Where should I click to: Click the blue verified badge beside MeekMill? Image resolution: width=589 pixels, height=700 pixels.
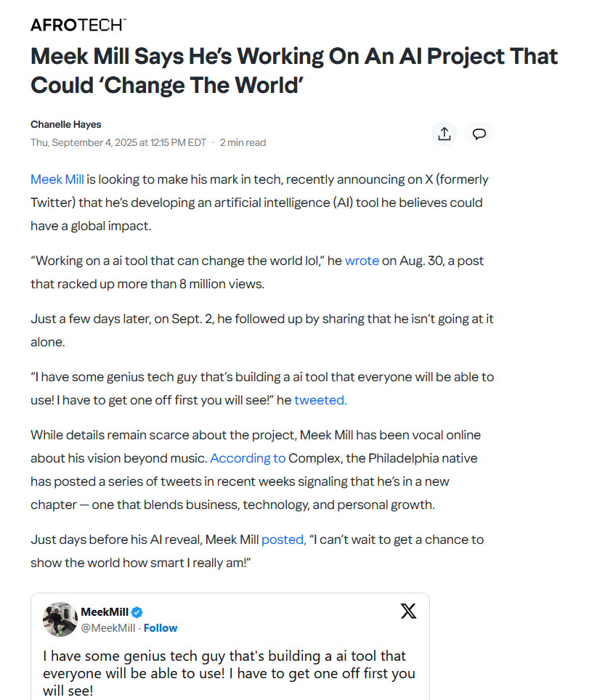137,612
